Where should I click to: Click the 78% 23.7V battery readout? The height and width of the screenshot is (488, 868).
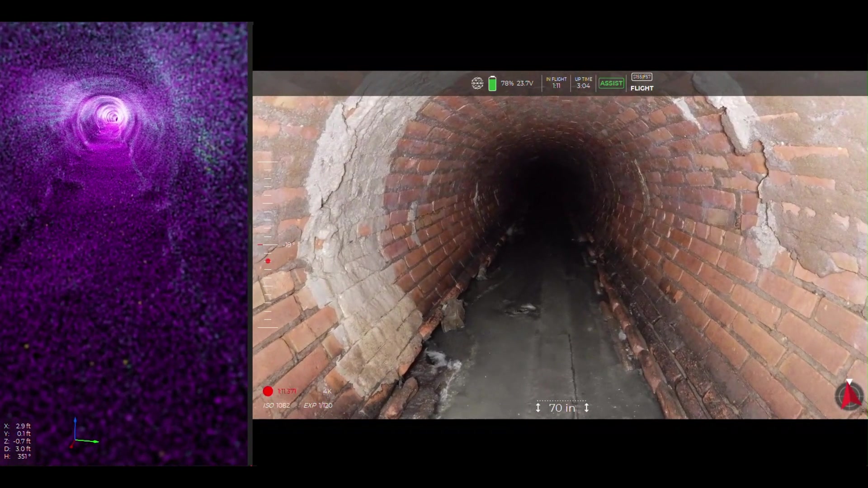(x=517, y=84)
